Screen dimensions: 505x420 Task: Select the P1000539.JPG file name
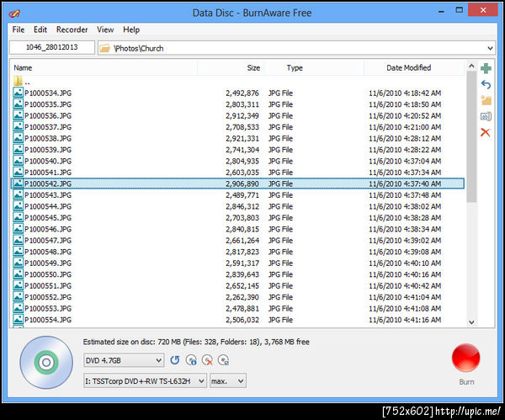coord(48,150)
